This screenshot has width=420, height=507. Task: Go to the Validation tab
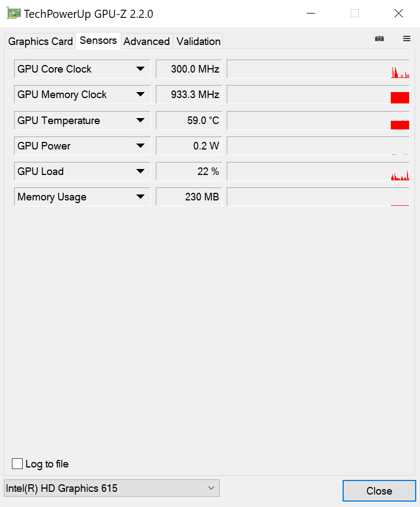(199, 41)
